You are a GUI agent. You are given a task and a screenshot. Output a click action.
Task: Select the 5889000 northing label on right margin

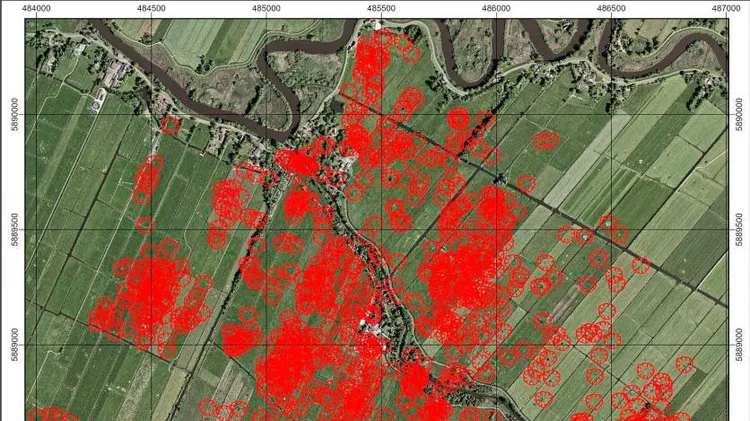pyautogui.click(x=740, y=344)
